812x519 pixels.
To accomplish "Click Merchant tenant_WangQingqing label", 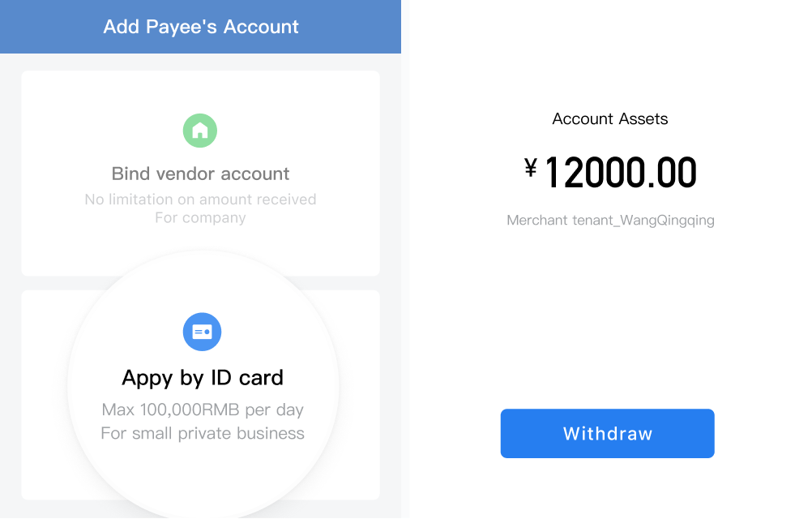I will [x=610, y=220].
